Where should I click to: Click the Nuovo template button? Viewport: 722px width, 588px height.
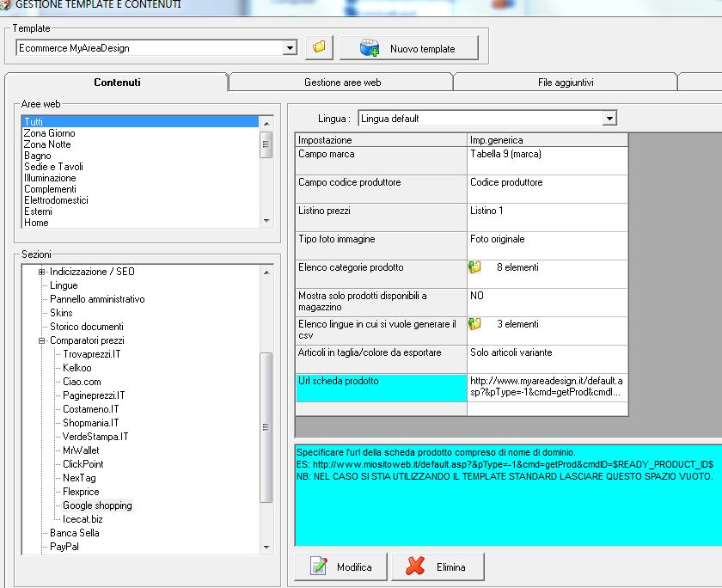(x=409, y=48)
